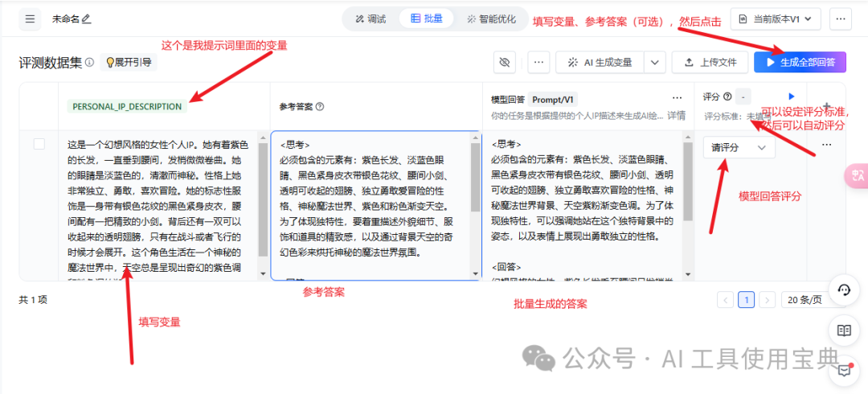Click the 共 1 项 total count text

[x=33, y=300]
